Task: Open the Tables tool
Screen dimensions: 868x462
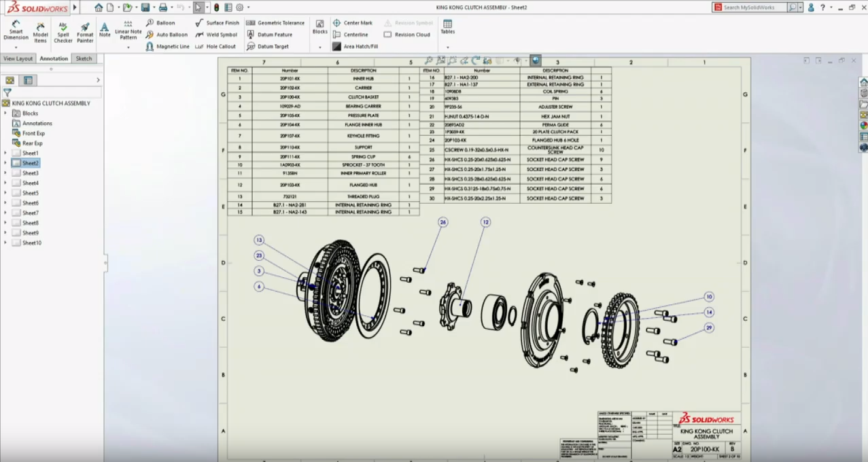Action: pos(447,27)
